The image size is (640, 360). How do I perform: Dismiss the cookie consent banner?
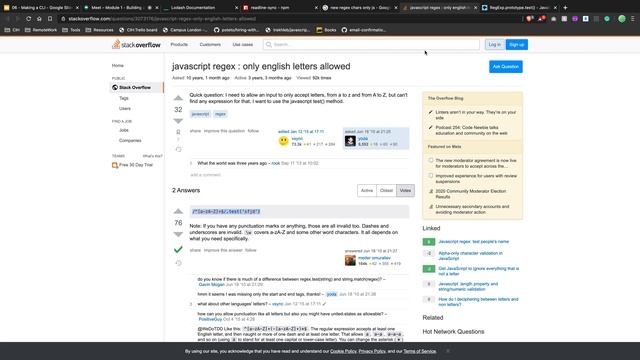pos(448,351)
